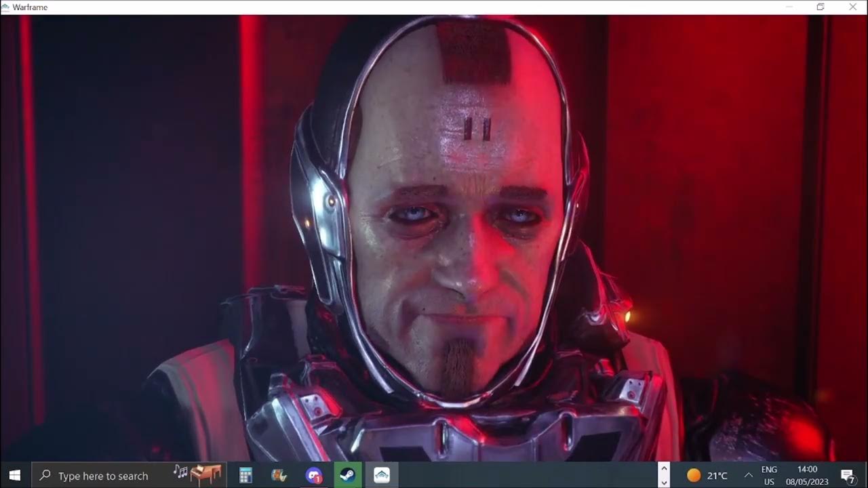This screenshot has height=488, width=868.
Task: Open the 21°C weather widget
Action: pyautogui.click(x=707, y=476)
